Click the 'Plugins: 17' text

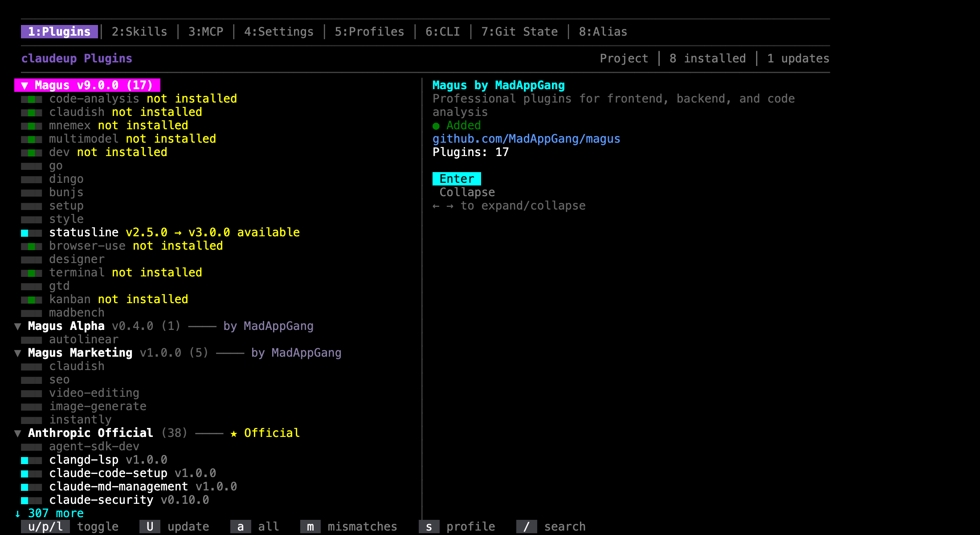pos(471,152)
